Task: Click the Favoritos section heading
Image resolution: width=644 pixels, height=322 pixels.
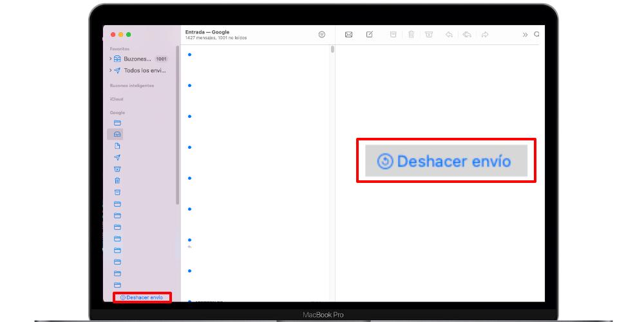Action: click(x=120, y=49)
